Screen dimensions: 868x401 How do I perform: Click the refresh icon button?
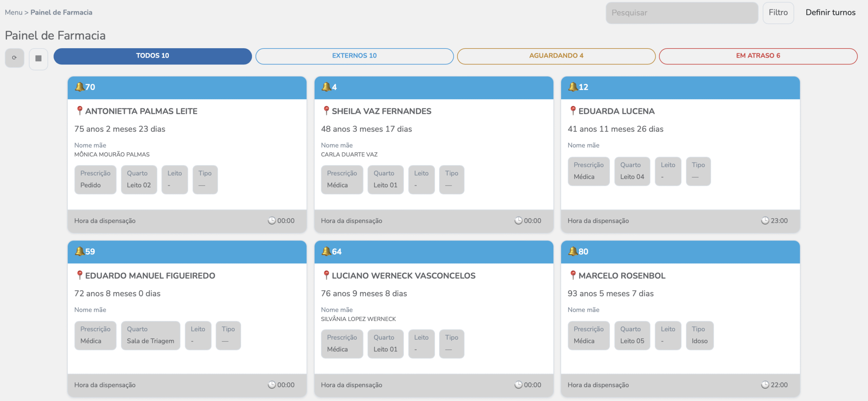tap(14, 58)
